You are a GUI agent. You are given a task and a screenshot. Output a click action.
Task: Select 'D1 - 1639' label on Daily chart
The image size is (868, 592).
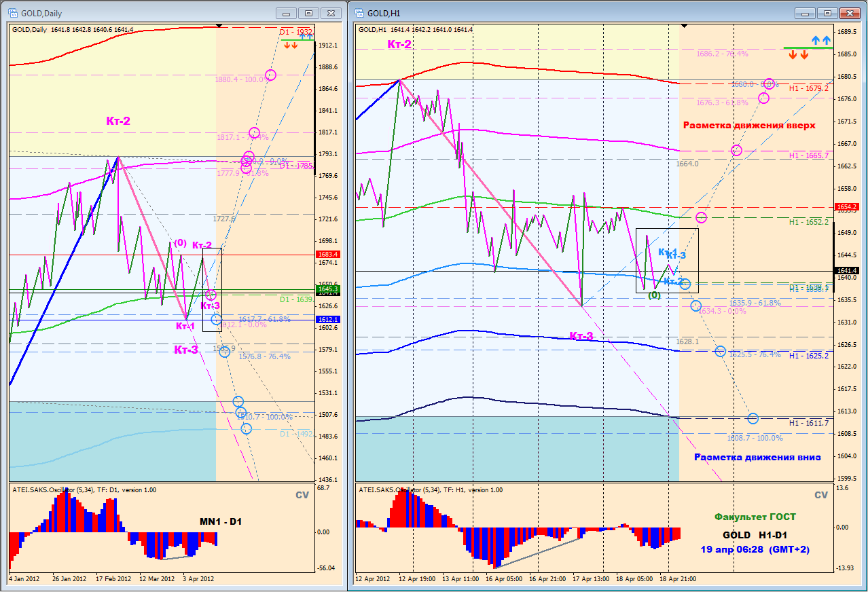[x=296, y=299]
